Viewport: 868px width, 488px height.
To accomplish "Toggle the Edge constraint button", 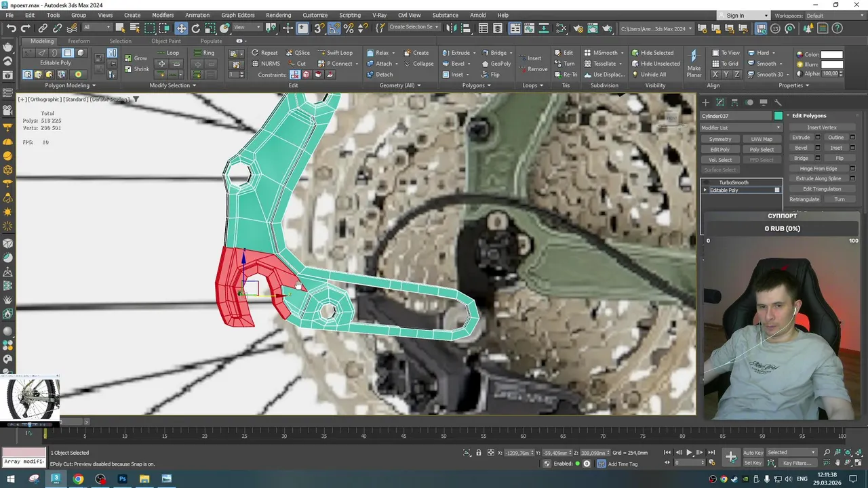I will click(307, 75).
